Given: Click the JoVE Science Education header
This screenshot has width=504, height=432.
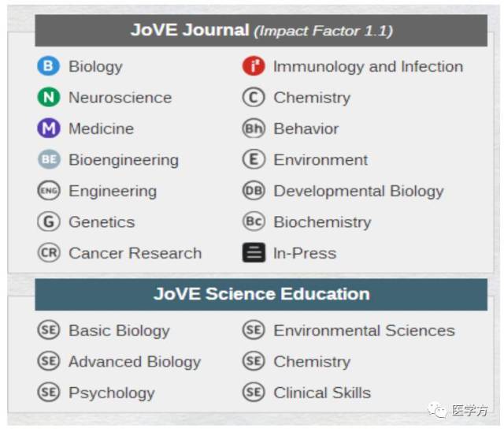Looking at the screenshot, I should 261,294.
